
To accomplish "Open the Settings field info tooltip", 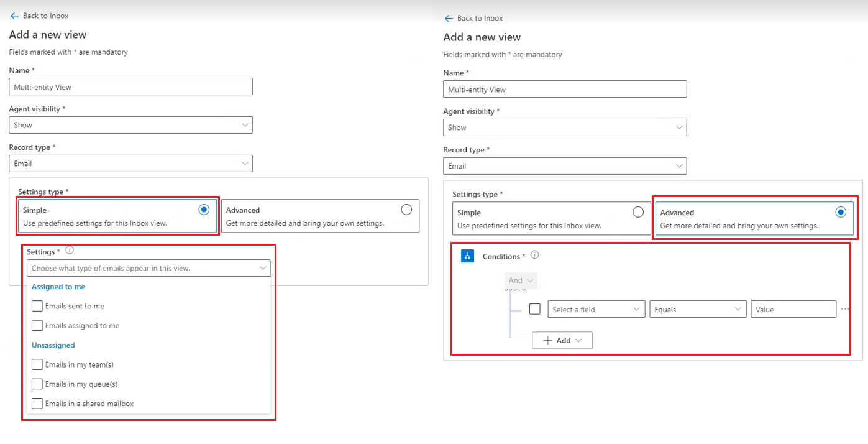I will [70, 249].
